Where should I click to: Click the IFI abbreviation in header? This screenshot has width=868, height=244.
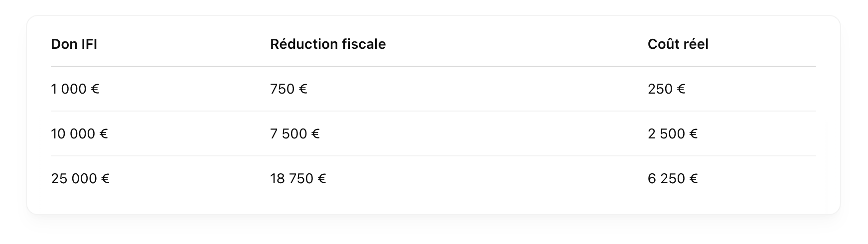[x=89, y=44]
